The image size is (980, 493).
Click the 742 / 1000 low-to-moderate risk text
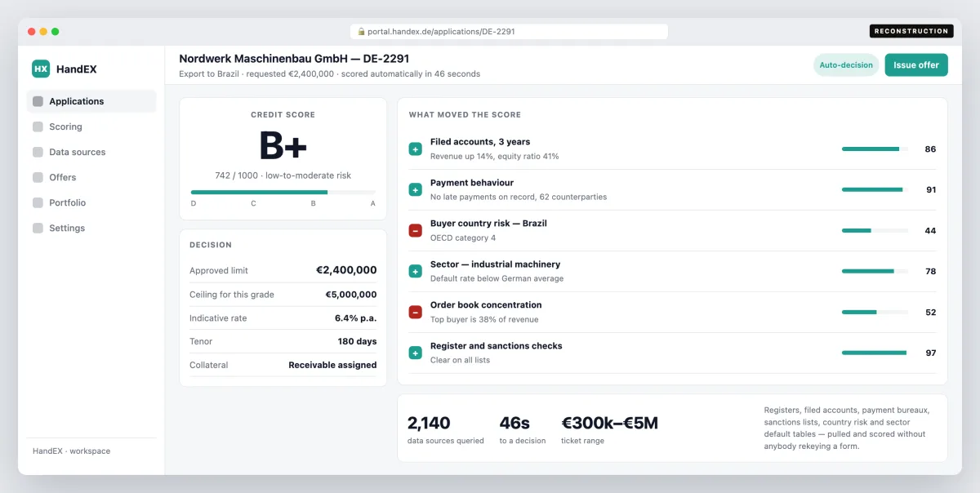pos(283,175)
